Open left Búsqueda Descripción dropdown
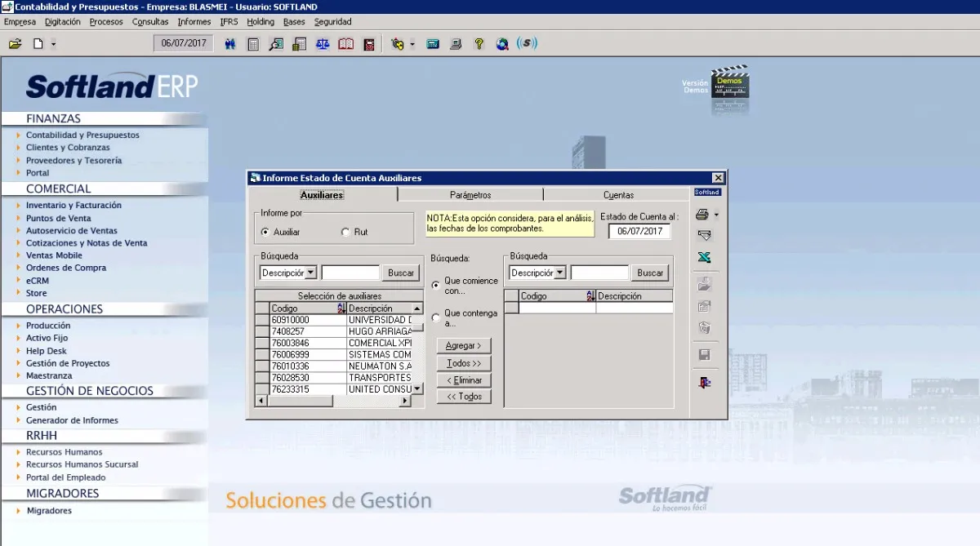Viewport: 980px width, 546px height. [x=311, y=273]
